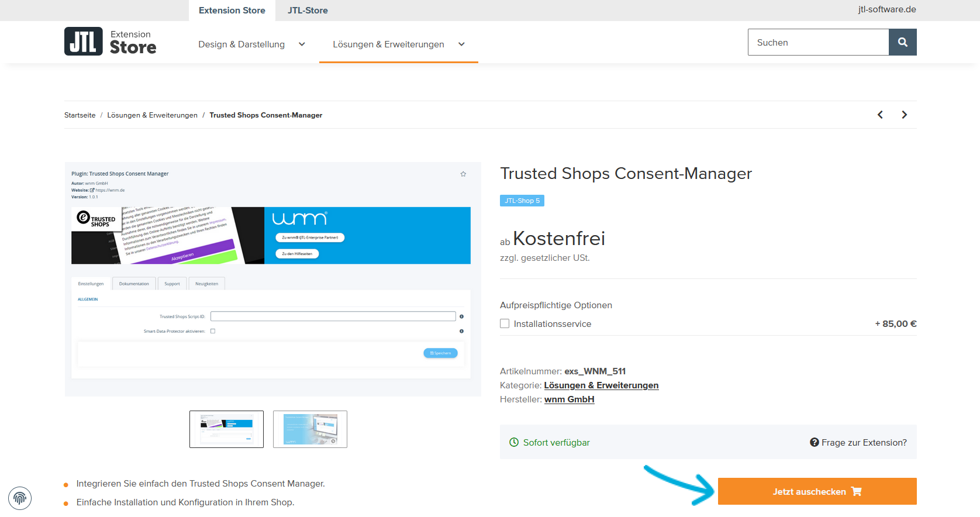Click Frage zur Extension? link
Viewport: 980px width, 517px height.
(x=858, y=443)
